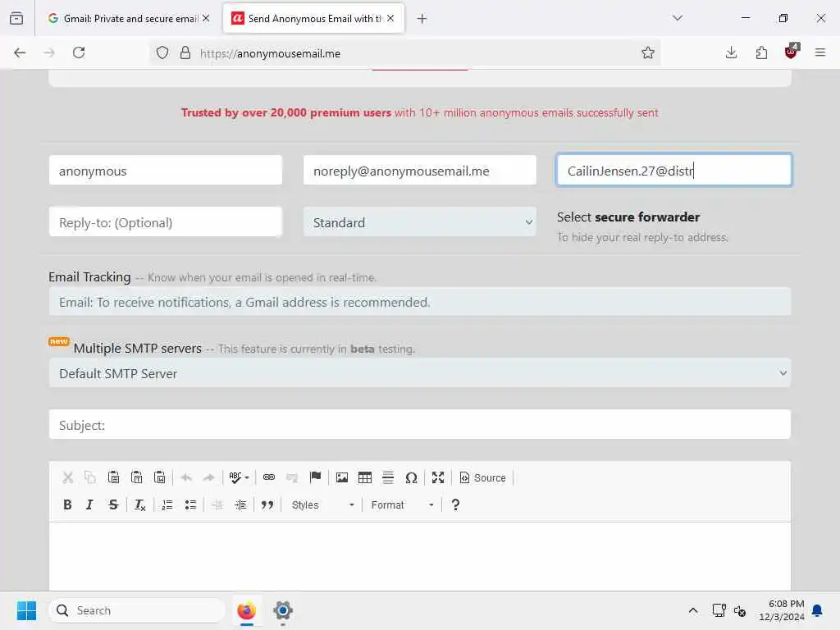Open a new browser tab

[422, 19]
